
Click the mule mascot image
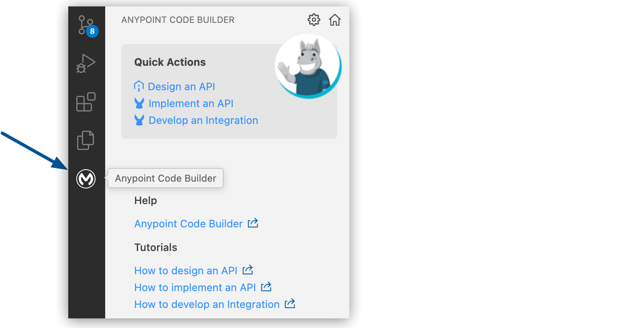point(308,66)
